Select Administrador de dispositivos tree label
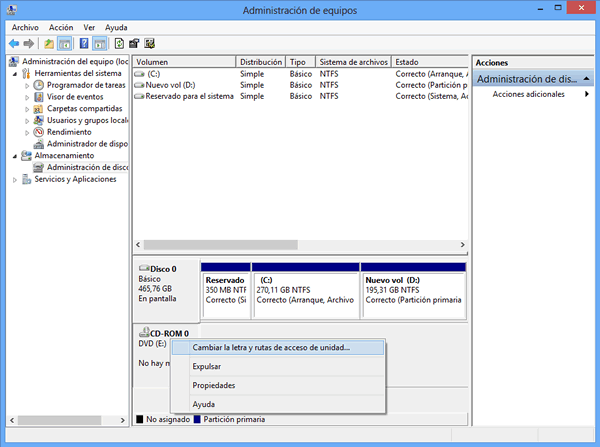Screen dimensions: 600x447 [87, 144]
